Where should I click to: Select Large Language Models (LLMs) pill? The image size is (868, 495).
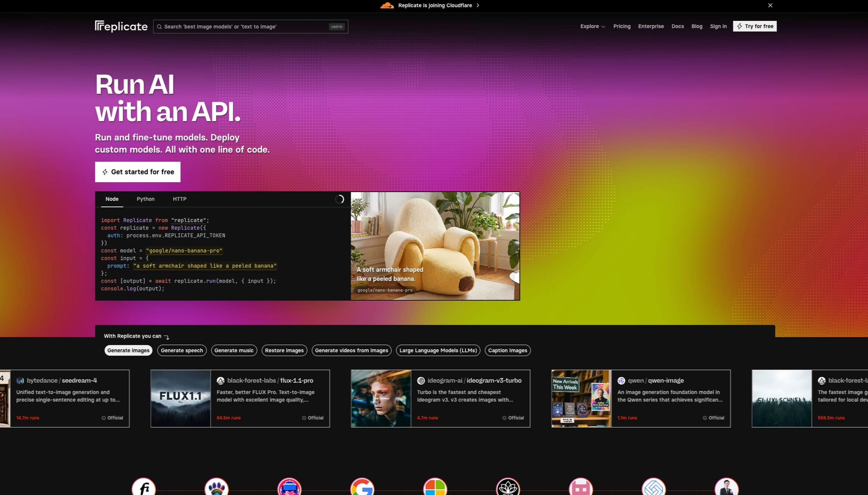[438, 350]
